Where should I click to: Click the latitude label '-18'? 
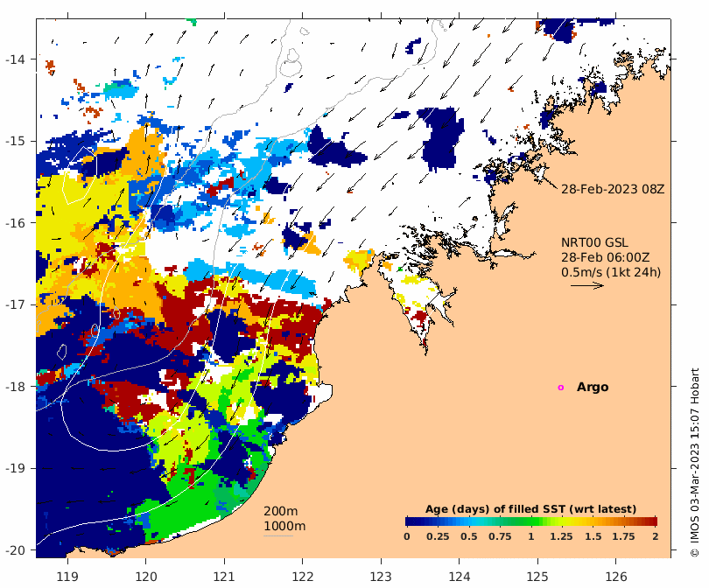(15, 387)
